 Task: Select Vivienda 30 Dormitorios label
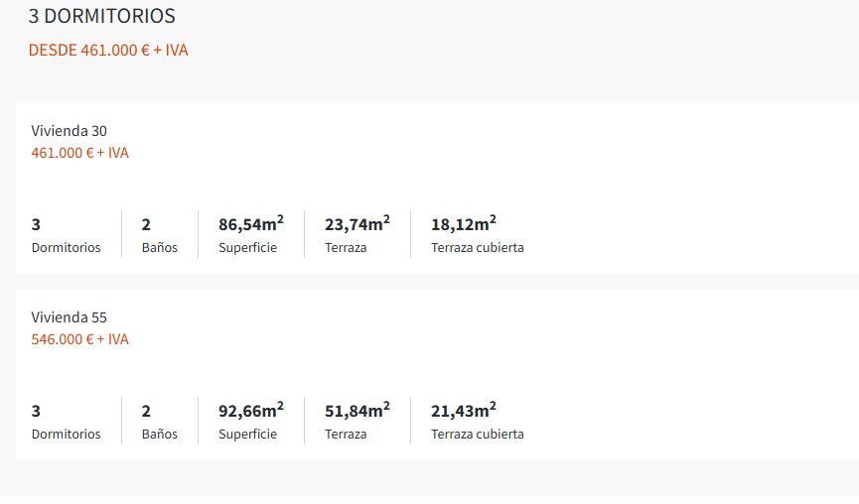pyautogui.click(x=67, y=247)
